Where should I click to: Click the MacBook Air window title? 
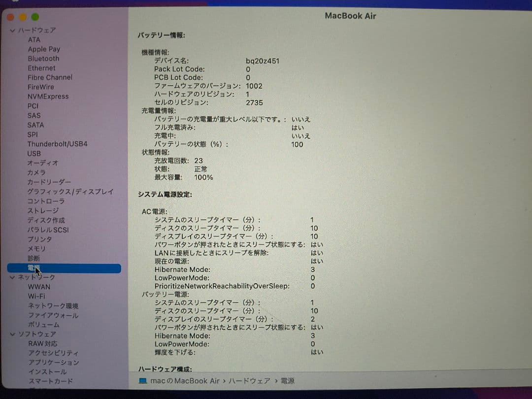(x=351, y=16)
